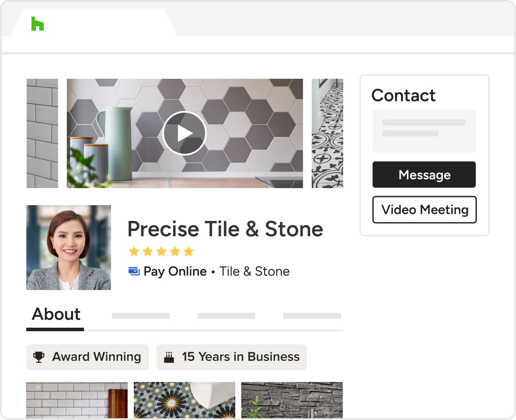The height and width of the screenshot is (420, 516).
Task: Open the dark stacked stone project thumbnail
Action: pos(292,400)
